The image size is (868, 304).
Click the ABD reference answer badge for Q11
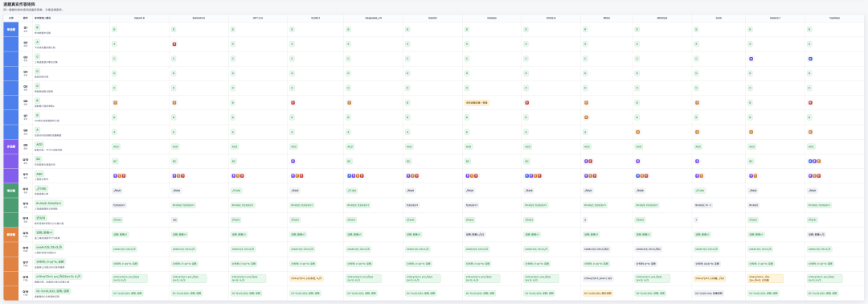tap(39, 174)
